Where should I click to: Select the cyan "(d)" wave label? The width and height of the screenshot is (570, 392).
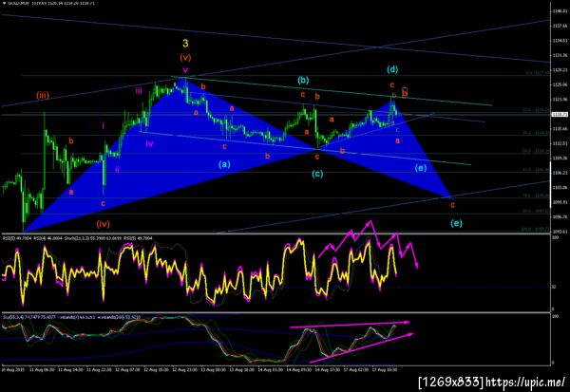click(392, 69)
